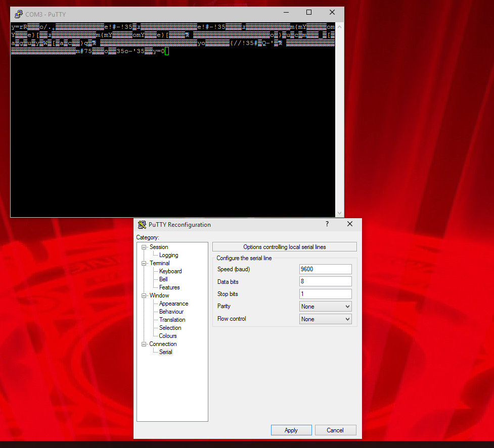This screenshot has width=494, height=448.
Task: Click the 'Speed (baud)' label
Action: pyautogui.click(x=234, y=269)
